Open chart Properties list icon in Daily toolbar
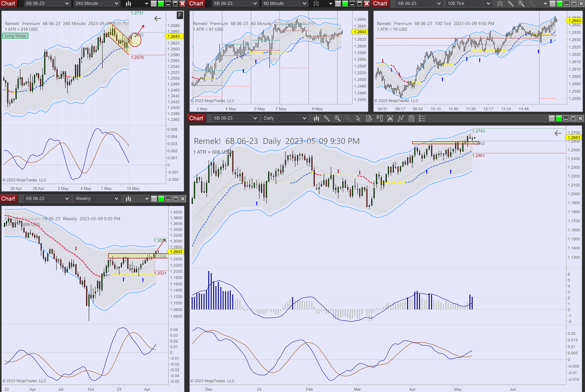 (422, 118)
